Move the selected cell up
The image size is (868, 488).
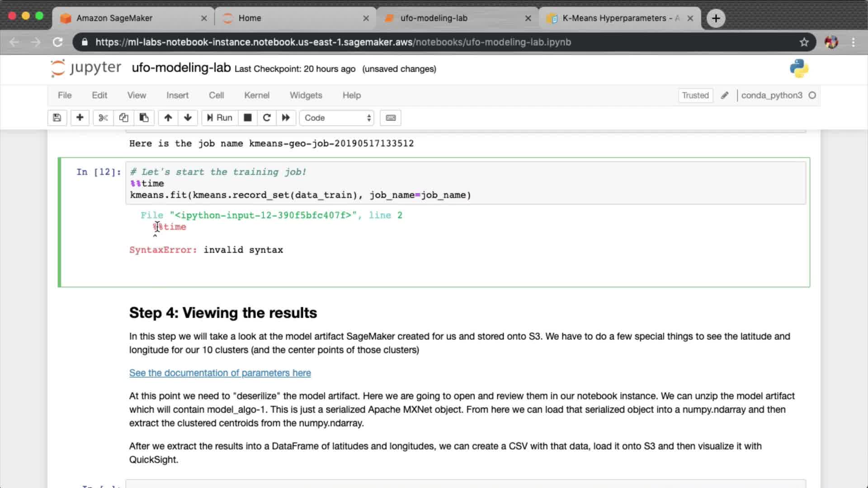click(x=168, y=118)
